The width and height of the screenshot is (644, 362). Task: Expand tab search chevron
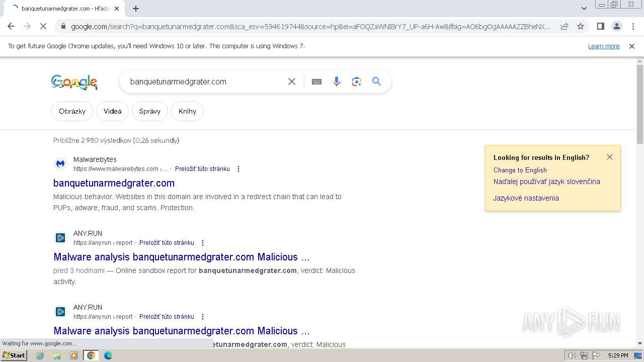[x=584, y=9]
